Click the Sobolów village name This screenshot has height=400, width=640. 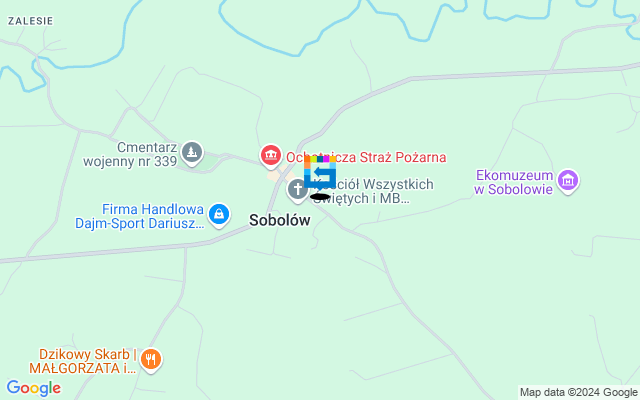(280, 220)
